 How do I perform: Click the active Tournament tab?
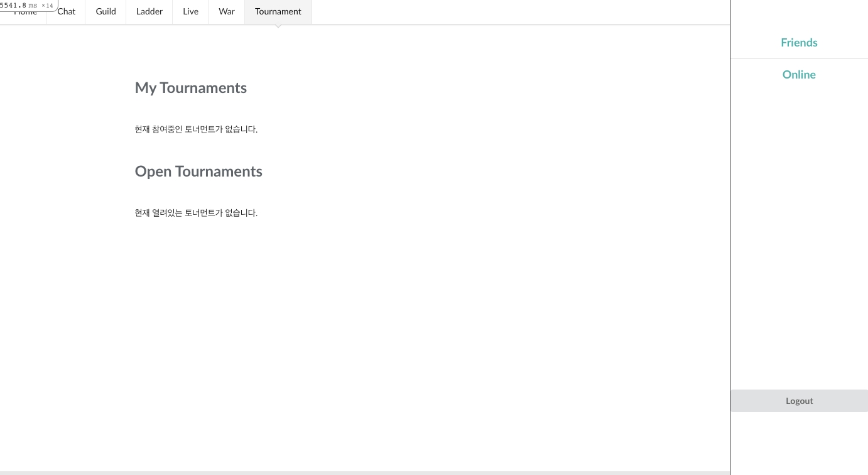click(278, 11)
